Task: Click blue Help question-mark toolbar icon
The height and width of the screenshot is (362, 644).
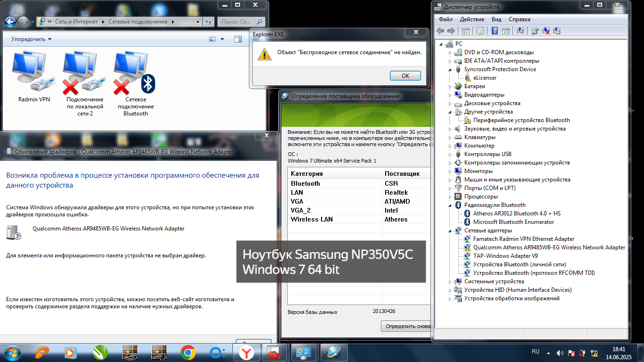Action: click(x=495, y=31)
